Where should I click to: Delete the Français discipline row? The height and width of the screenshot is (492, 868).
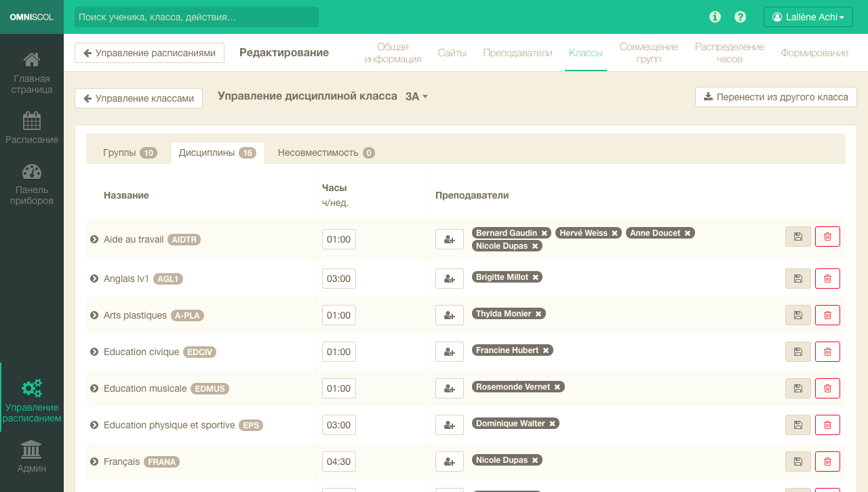pyautogui.click(x=827, y=462)
